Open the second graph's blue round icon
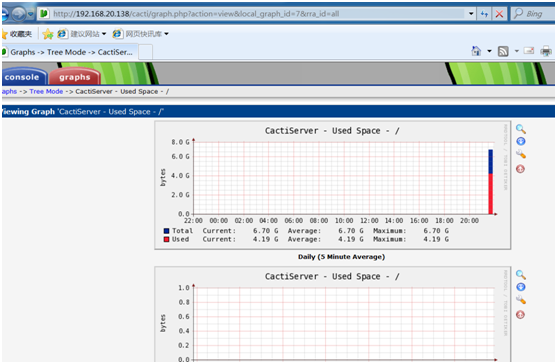This screenshot has height=364, width=557. point(521,287)
